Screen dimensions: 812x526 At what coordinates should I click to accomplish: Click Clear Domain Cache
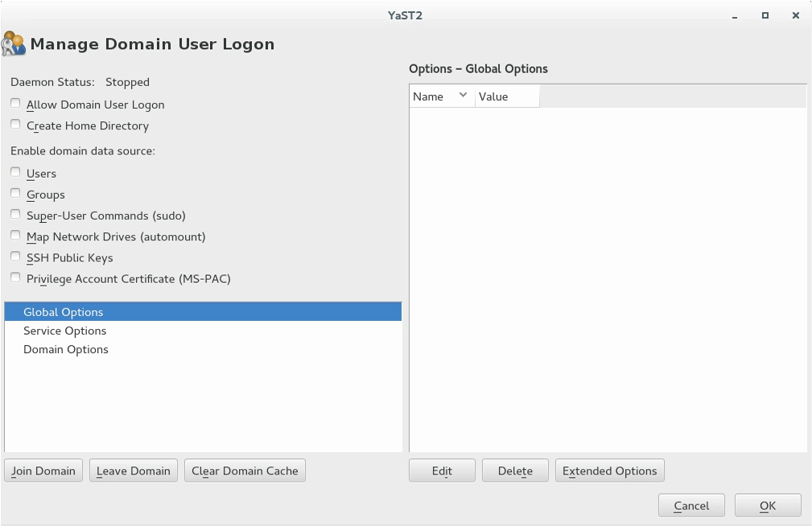244,470
